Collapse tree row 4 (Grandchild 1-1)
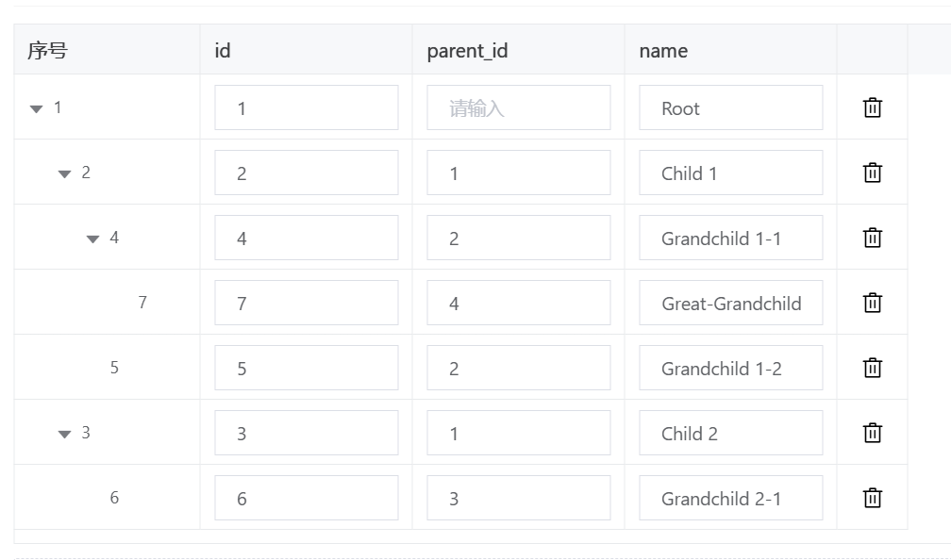This screenshot has height=560, width=951. pos(93,239)
